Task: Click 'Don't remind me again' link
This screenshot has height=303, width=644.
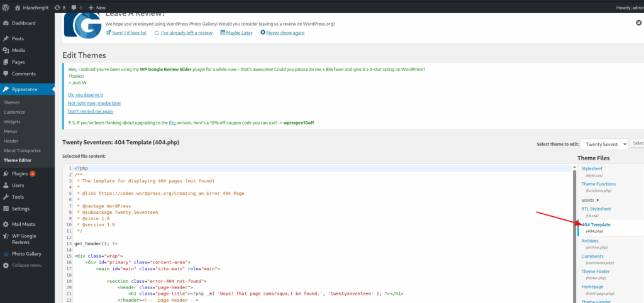Action: 90,111
